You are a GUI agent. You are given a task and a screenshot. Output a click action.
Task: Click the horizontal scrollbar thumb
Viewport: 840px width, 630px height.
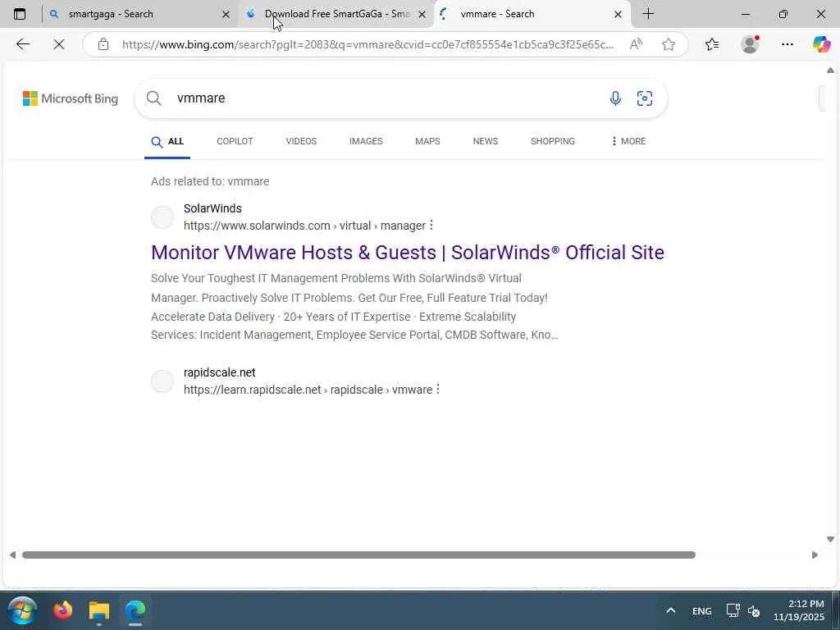[x=359, y=555]
